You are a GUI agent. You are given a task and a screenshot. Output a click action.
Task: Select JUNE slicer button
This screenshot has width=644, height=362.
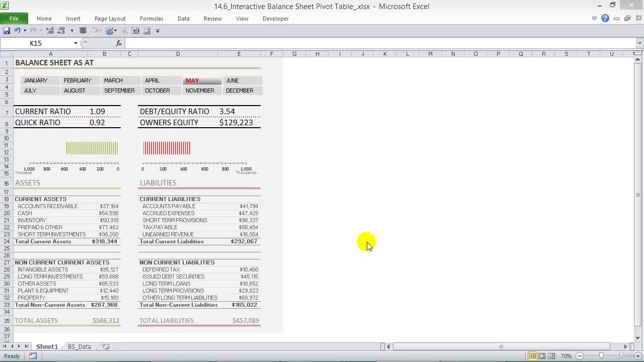[243, 80]
